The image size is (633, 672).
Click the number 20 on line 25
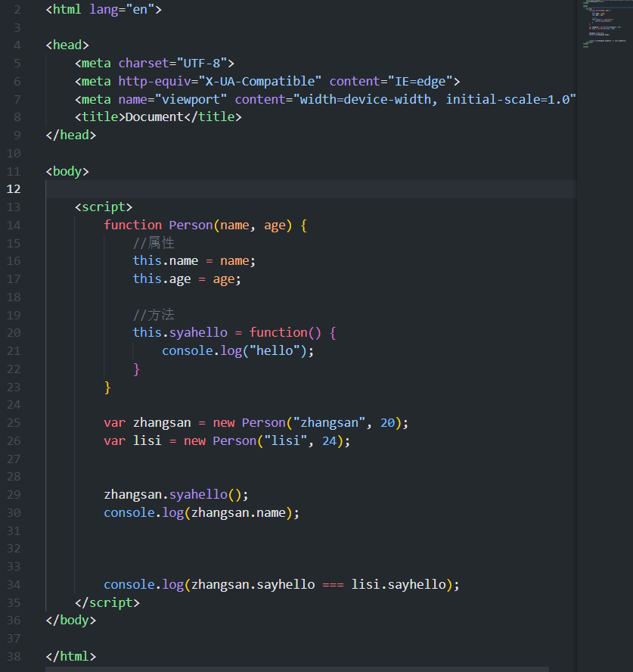(387, 423)
